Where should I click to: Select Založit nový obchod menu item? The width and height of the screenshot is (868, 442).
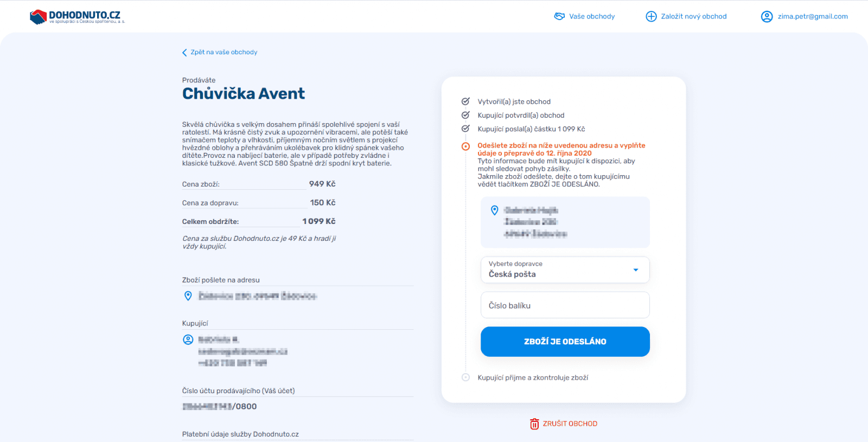point(693,16)
